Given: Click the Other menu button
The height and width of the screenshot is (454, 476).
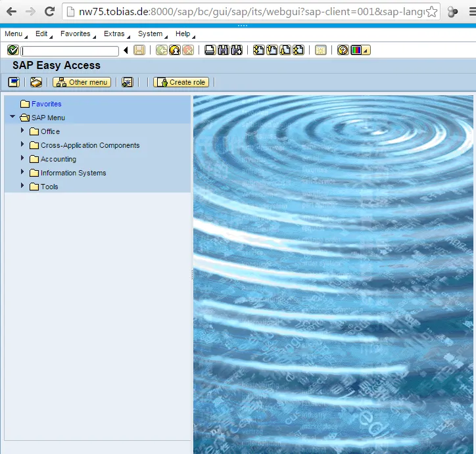Looking at the screenshot, I should [x=82, y=82].
